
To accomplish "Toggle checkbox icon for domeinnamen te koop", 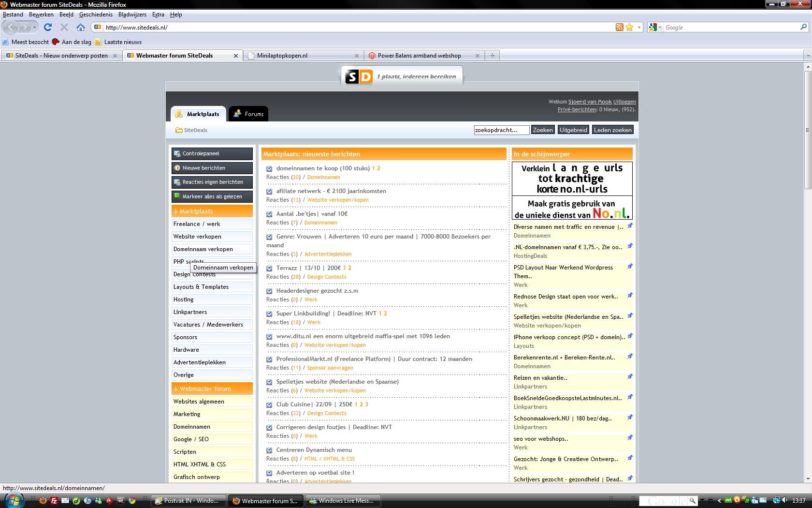I will [269, 169].
